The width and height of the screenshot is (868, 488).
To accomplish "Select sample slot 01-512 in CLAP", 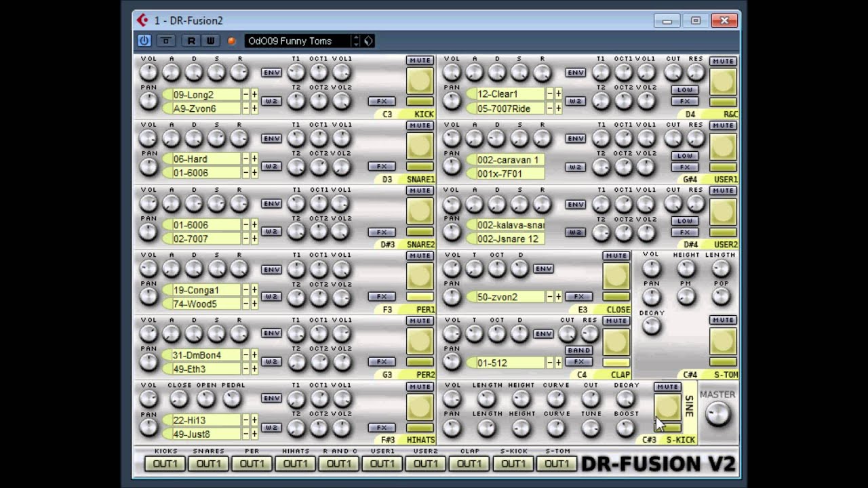I will pos(509,363).
